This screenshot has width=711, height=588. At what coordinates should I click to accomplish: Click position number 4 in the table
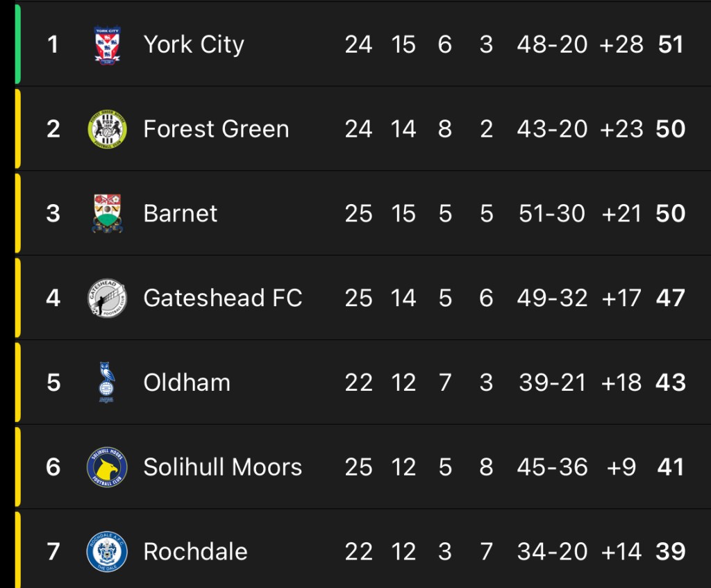[x=53, y=298]
